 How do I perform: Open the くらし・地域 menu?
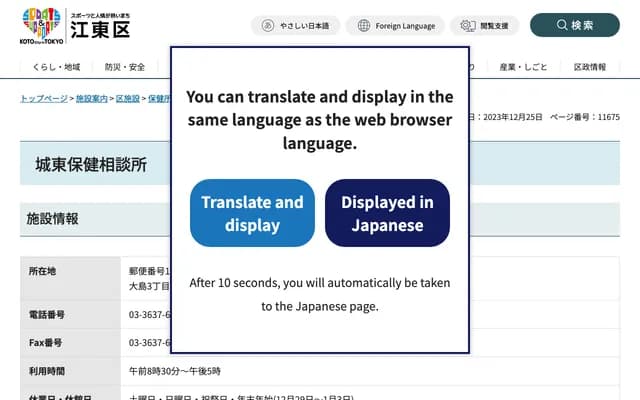pos(56,67)
